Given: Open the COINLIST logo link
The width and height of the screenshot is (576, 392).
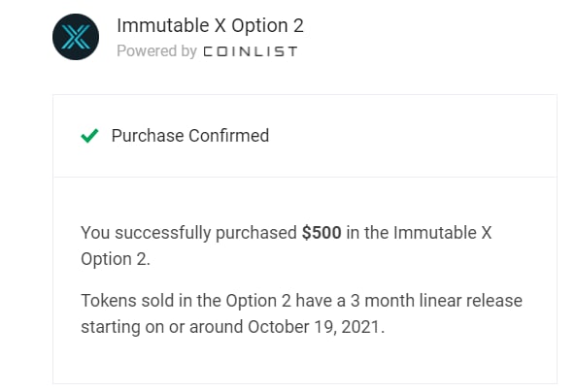Looking at the screenshot, I should click(x=251, y=51).
